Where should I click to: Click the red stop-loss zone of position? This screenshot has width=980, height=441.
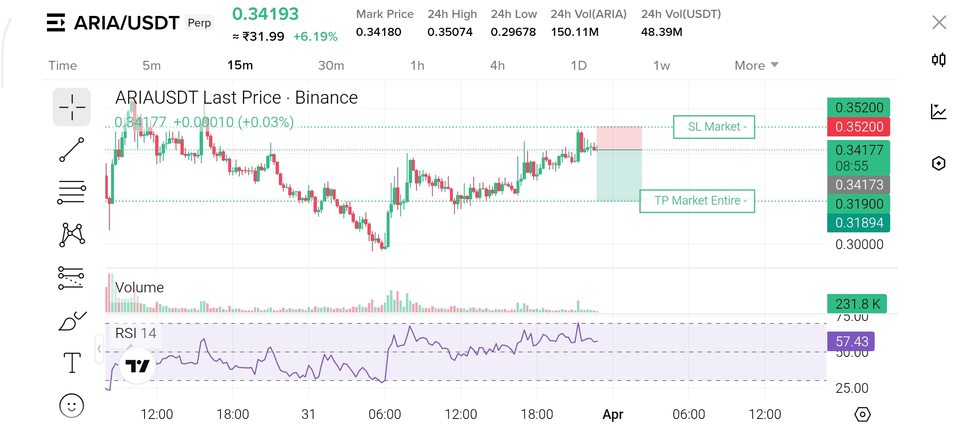pyautogui.click(x=619, y=138)
